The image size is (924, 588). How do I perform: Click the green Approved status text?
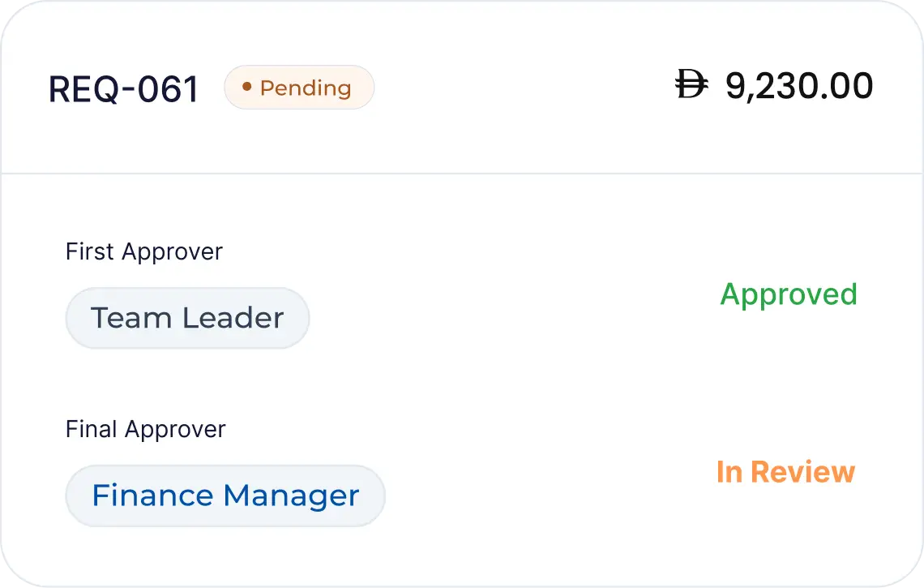pos(788,294)
